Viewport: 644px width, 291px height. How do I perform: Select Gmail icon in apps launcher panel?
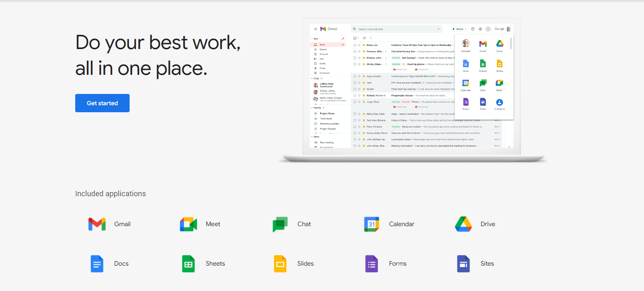pos(483,44)
